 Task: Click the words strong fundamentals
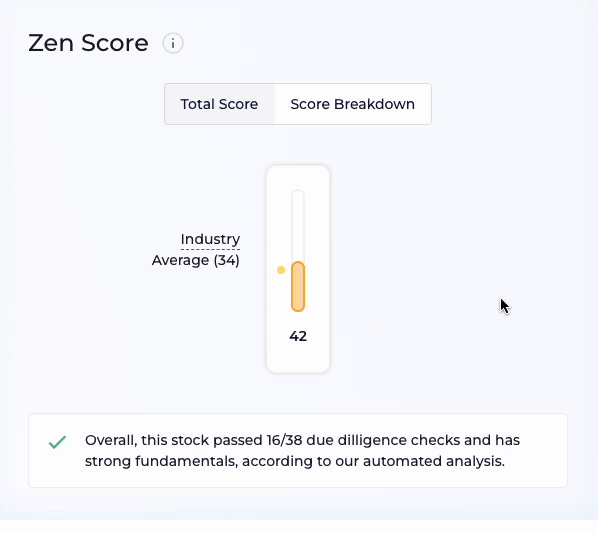[x=161, y=461]
